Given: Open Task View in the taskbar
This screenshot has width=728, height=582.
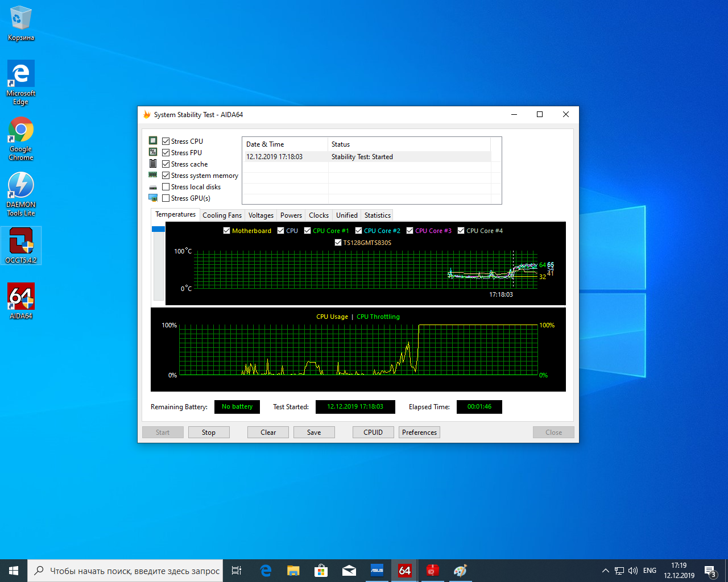Looking at the screenshot, I should [x=237, y=571].
